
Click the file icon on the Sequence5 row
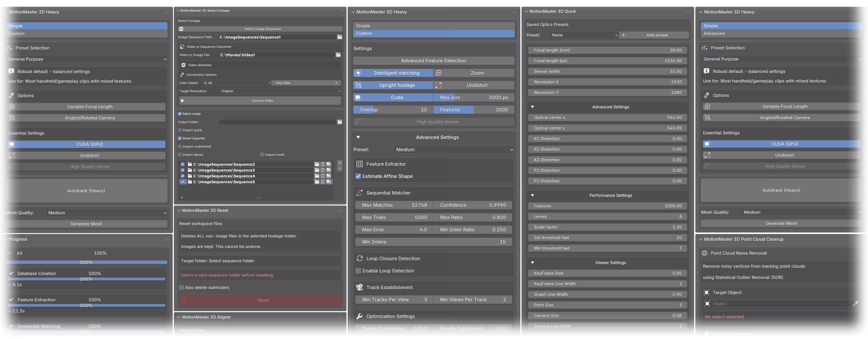329,182
